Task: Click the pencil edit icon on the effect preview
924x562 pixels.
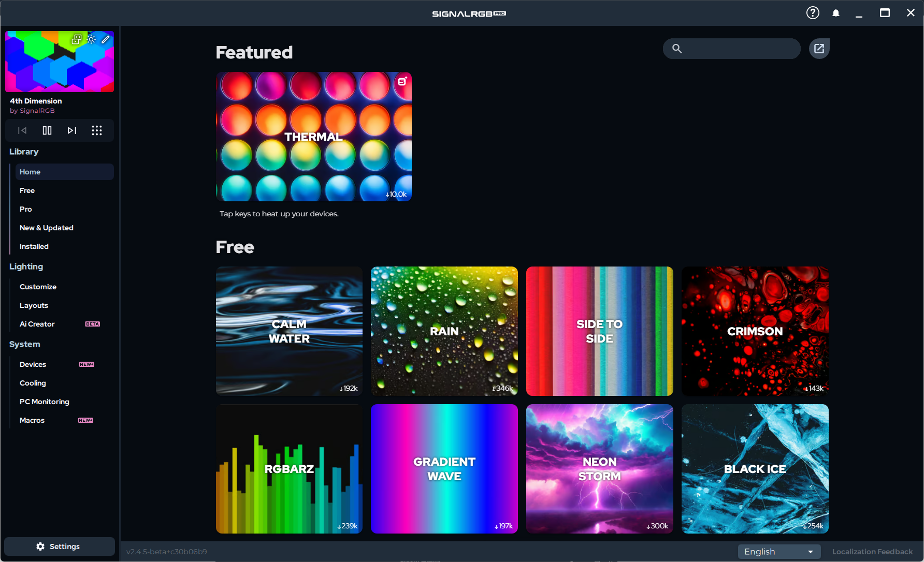Action: [106, 39]
